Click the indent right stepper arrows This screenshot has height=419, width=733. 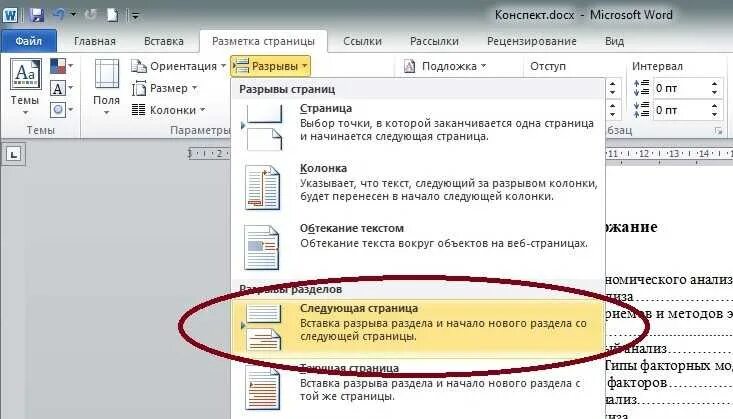click(612, 110)
